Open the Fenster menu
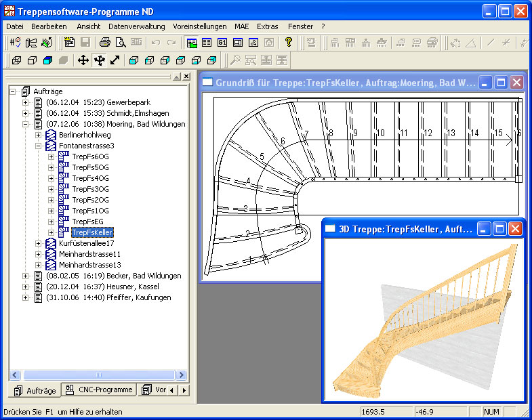This screenshot has height=420, width=532. tap(300, 26)
